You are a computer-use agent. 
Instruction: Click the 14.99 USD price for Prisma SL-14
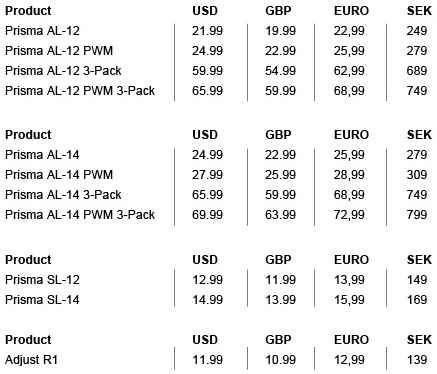[x=207, y=300]
